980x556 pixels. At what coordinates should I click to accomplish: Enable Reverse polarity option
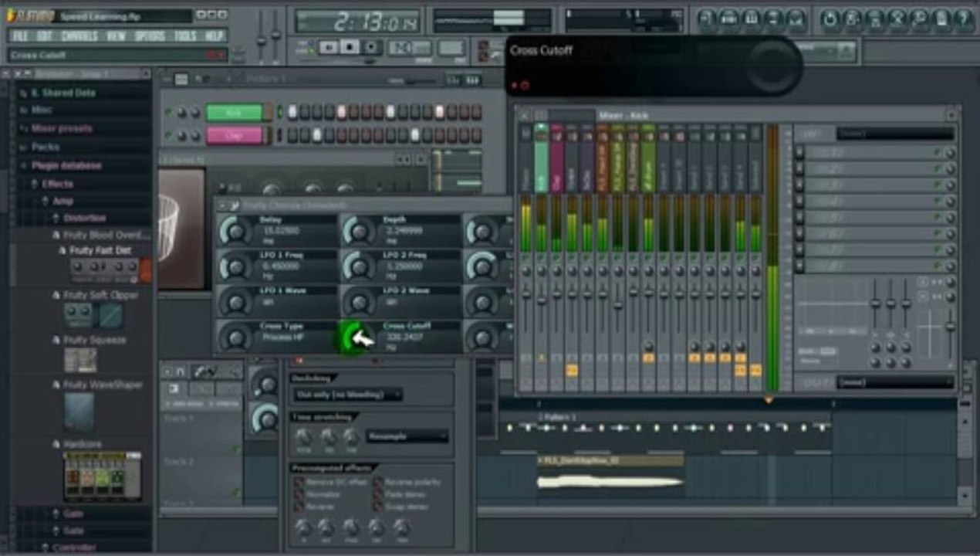[378, 482]
